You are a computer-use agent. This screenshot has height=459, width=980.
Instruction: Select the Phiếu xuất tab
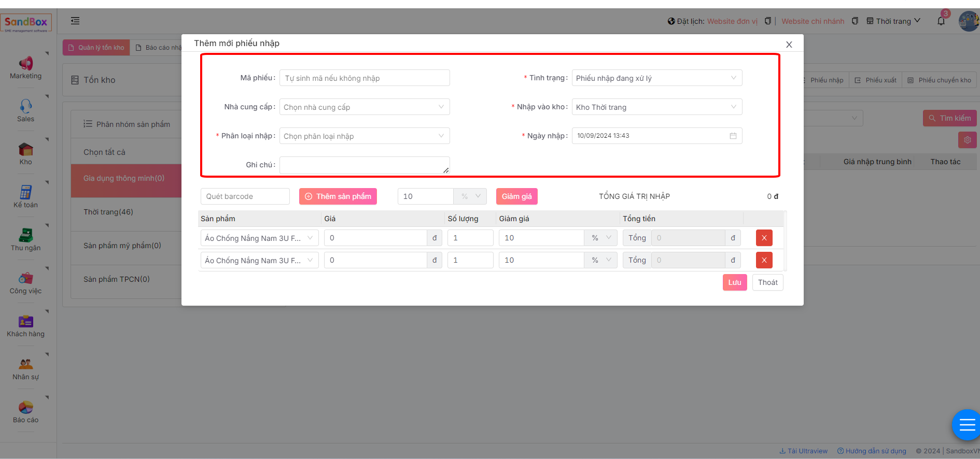(x=875, y=80)
